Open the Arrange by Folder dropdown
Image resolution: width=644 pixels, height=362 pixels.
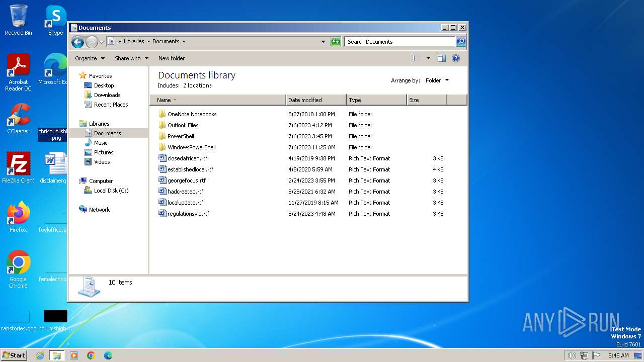[437, 80]
